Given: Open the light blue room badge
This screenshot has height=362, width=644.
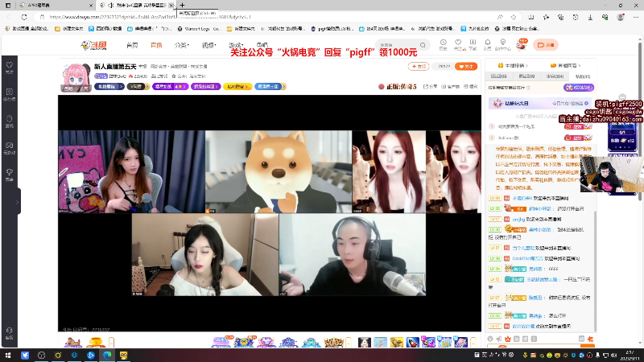Looking at the screenshot, I should tap(270, 87).
